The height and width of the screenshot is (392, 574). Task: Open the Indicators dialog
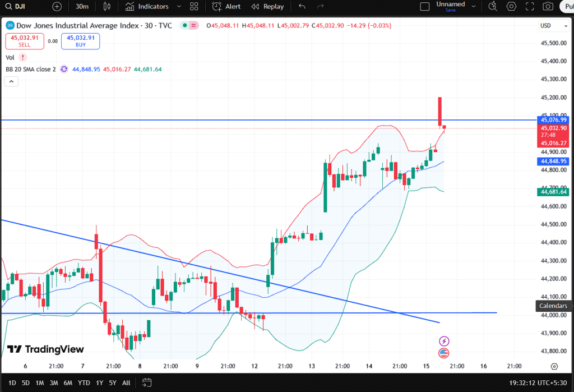tap(147, 7)
